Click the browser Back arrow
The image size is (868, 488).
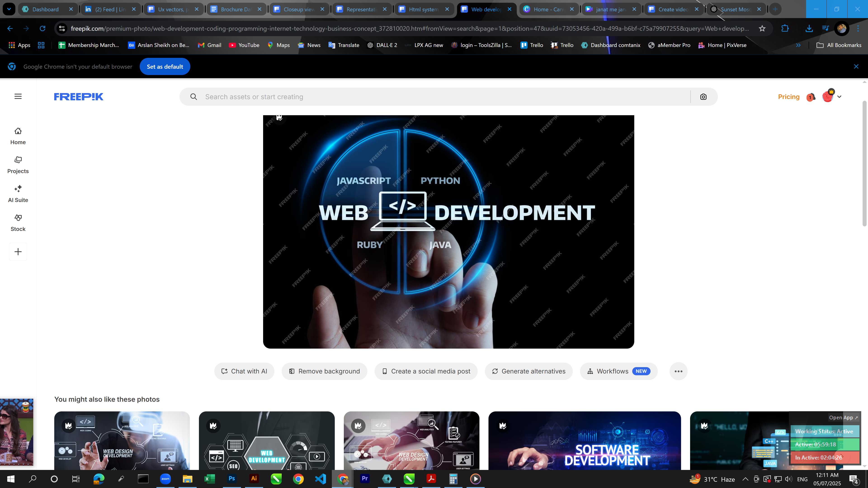[10, 29]
